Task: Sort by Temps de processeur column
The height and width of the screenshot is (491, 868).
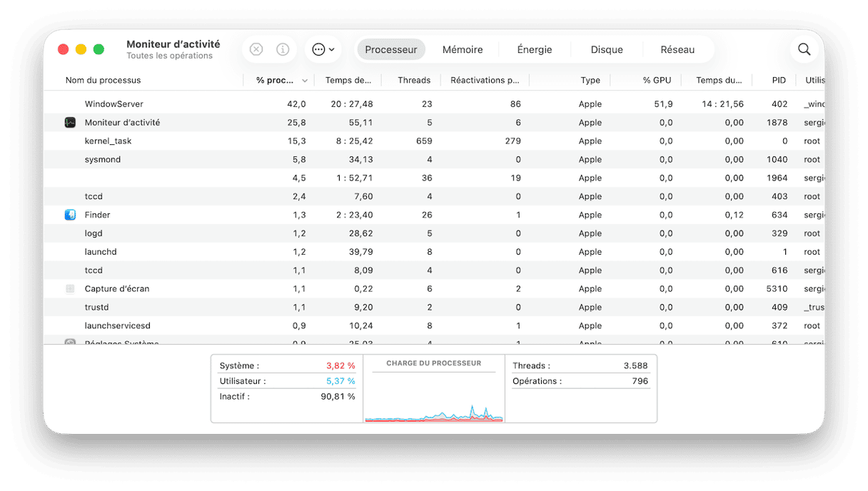Action: coord(348,80)
